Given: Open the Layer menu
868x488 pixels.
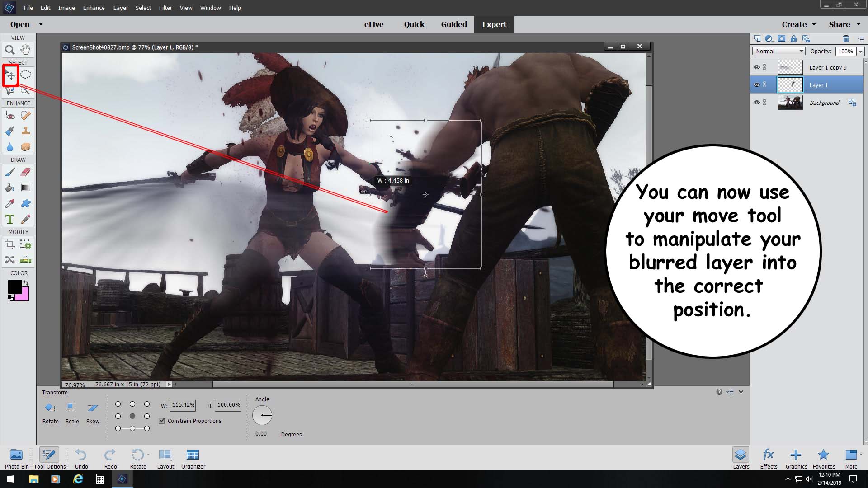Looking at the screenshot, I should [121, 8].
